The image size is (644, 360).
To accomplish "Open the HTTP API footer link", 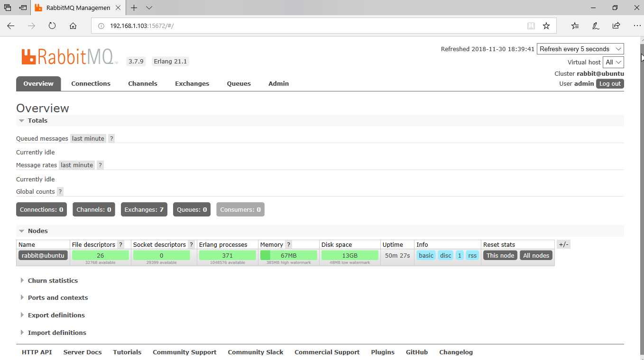I will 37,352.
